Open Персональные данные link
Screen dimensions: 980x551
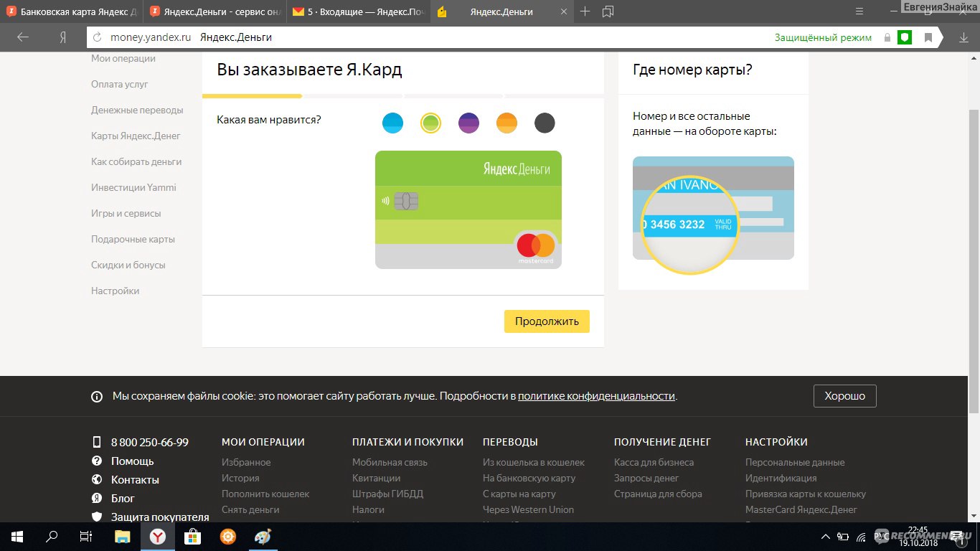point(795,463)
